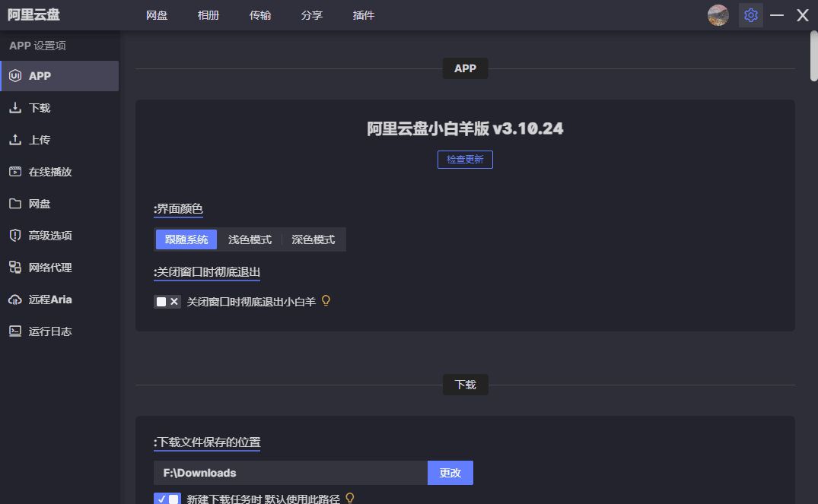Click the F:\Downloads path field
Viewport: 818px width, 504px height.
tap(291, 473)
